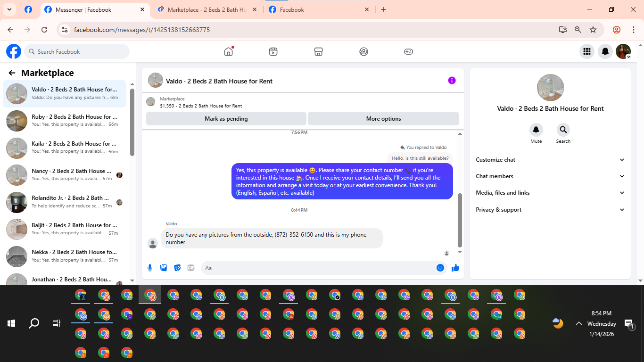
Task: Expand Customize chat section
Action: [x=550, y=160]
